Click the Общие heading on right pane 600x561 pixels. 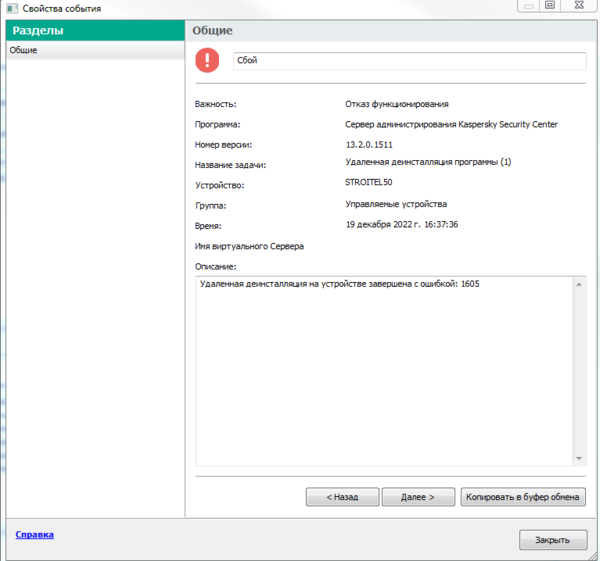(212, 30)
